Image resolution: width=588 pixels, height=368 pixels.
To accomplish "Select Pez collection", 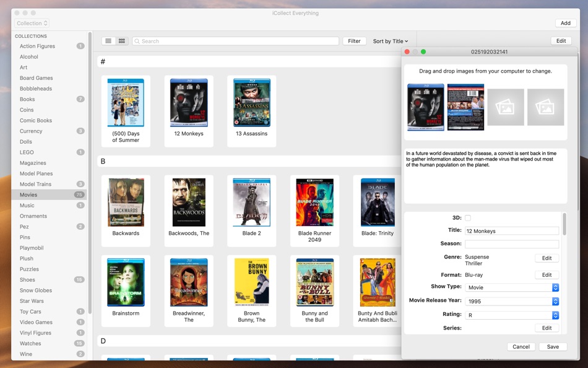I will pyautogui.click(x=49, y=227).
